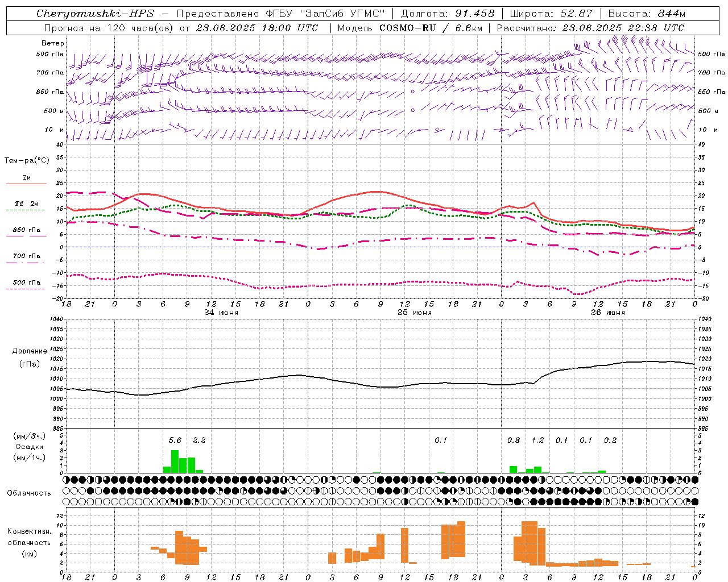This screenshot has height=582, width=728.
Task: Click the 2.2 precipitation total
Action: click(199, 440)
